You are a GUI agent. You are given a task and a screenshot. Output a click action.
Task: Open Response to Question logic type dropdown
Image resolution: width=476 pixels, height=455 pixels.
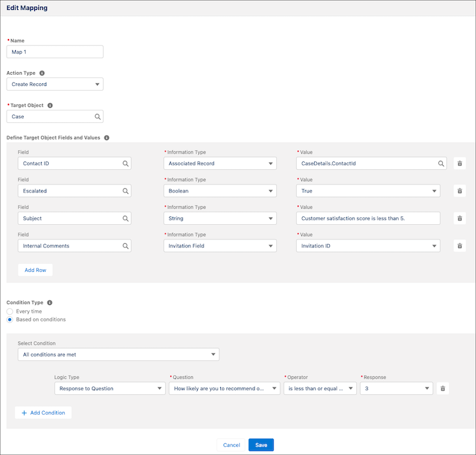[x=110, y=388]
